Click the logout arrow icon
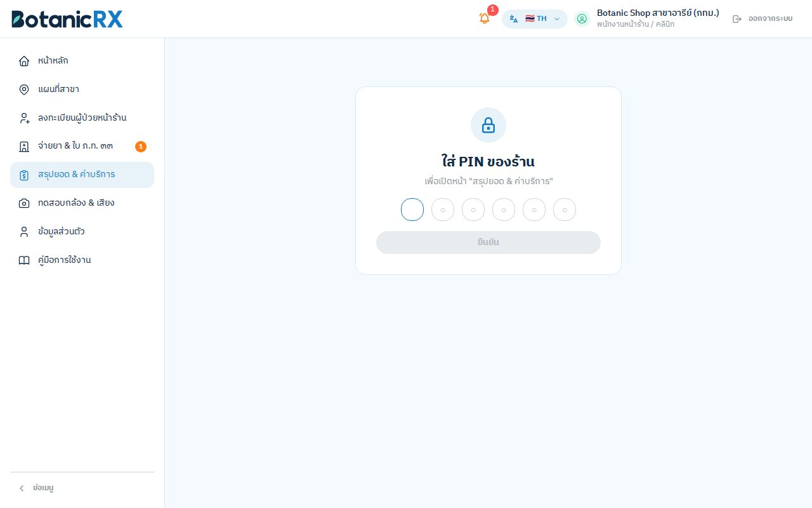812x508 pixels. [737, 19]
